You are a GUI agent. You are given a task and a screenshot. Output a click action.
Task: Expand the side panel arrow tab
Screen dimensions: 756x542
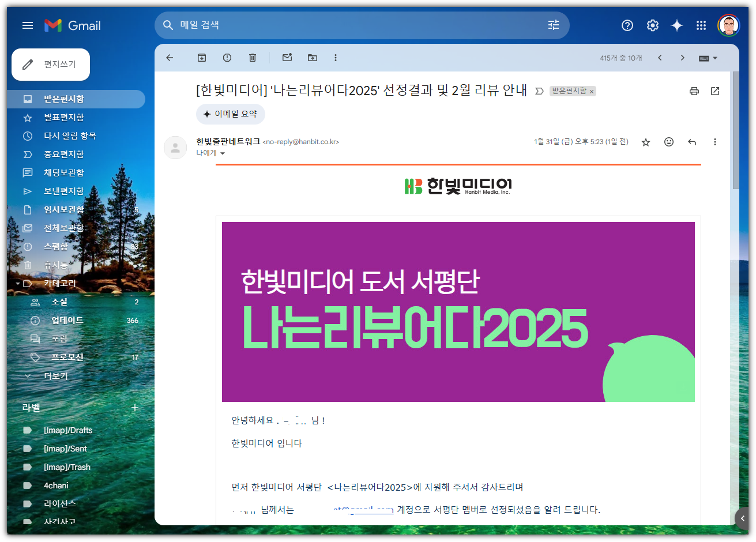[743, 518]
